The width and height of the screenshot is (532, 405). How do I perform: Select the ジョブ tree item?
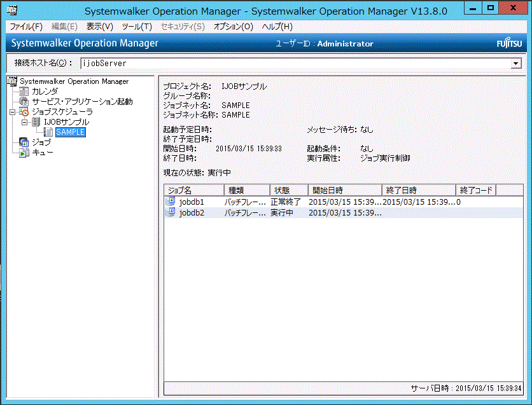(x=41, y=142)
